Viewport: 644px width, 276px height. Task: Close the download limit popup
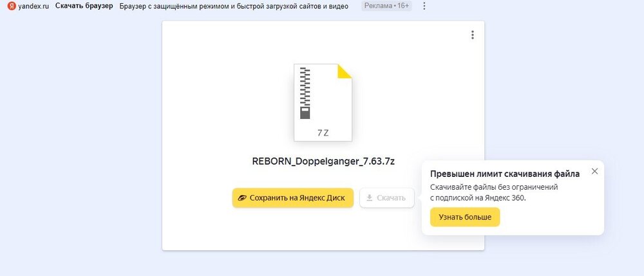(594, 171)
